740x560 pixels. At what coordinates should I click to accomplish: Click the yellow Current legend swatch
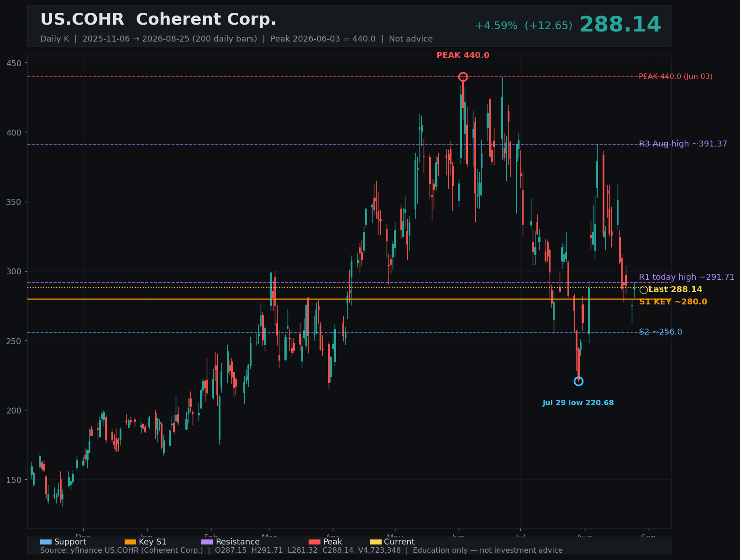[x=376, y=542]
